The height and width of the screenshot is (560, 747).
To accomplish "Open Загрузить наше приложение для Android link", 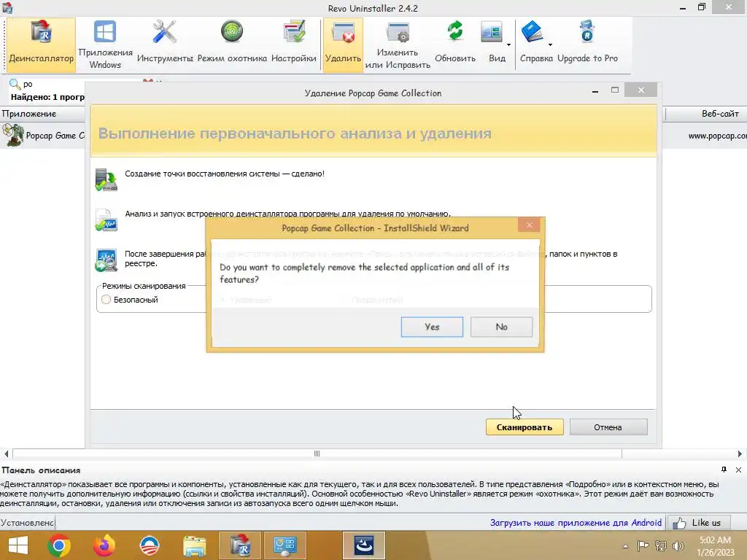I will [576, 523].
